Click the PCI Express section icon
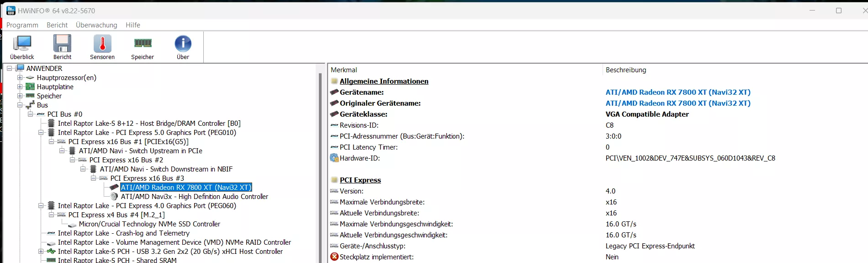The width and height of the screenshot is (868, 263). pyautogui.click(x=334, y=180)
